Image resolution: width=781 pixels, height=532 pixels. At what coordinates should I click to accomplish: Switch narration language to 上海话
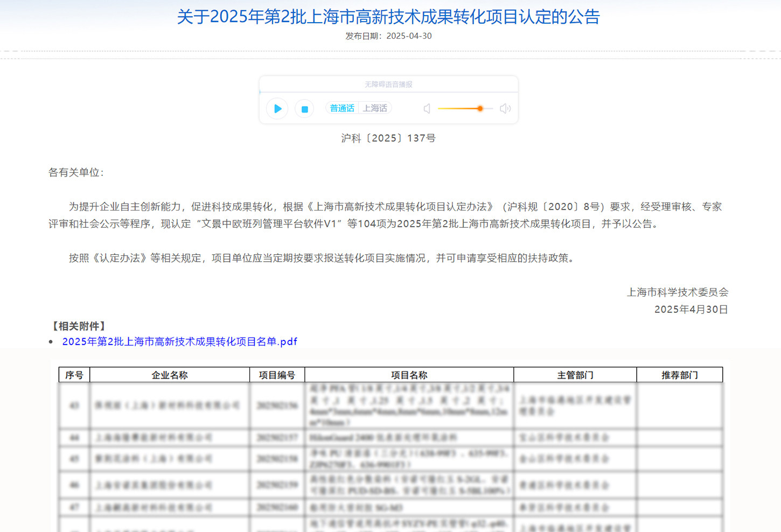point(375,108)
